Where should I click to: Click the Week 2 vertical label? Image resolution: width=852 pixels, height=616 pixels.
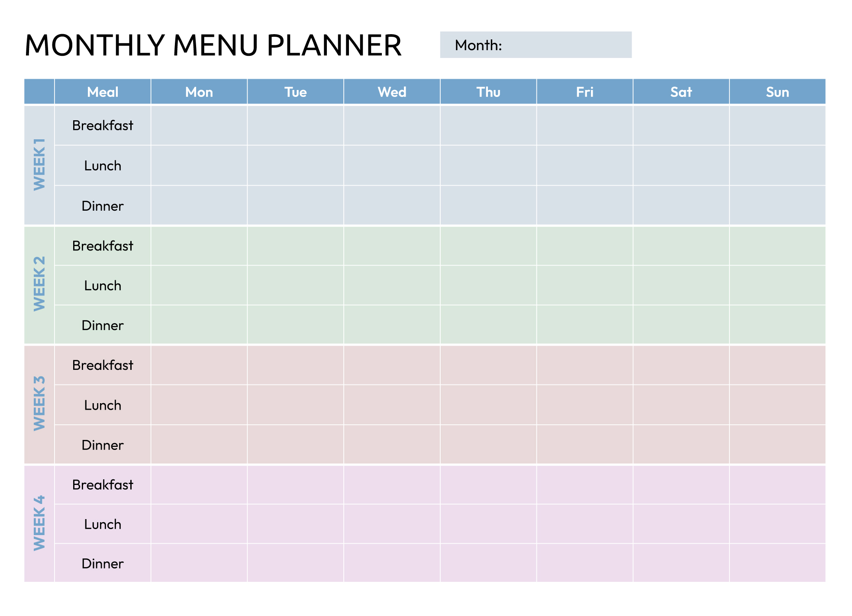(x=39, y=284)
